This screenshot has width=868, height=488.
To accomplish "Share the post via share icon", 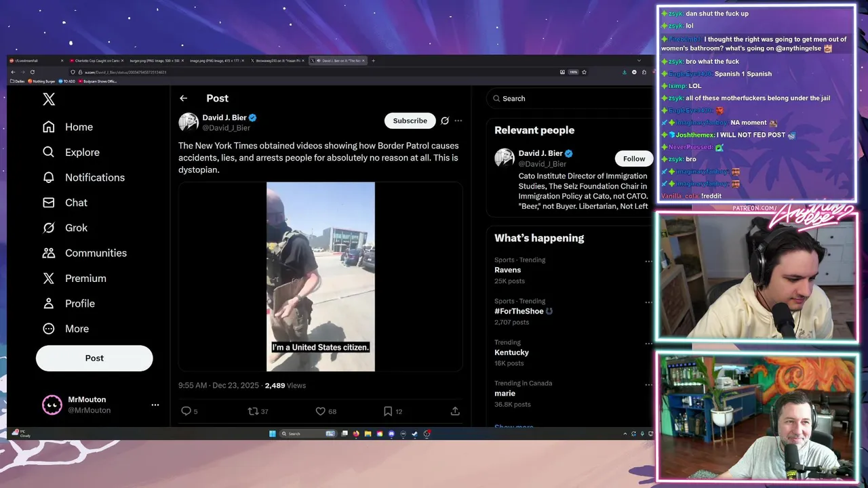I will pos(455,411).
